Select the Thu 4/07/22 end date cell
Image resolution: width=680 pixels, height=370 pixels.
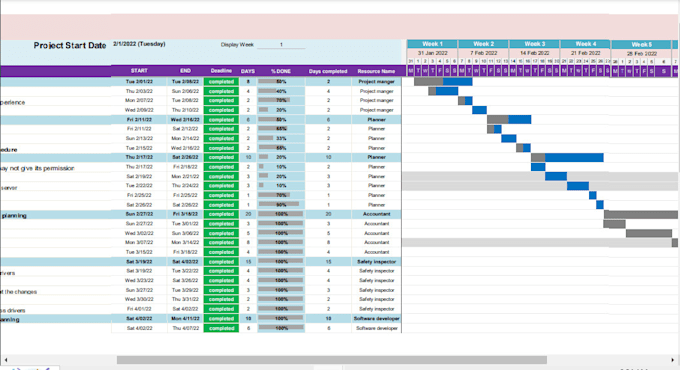click(185, 328)
